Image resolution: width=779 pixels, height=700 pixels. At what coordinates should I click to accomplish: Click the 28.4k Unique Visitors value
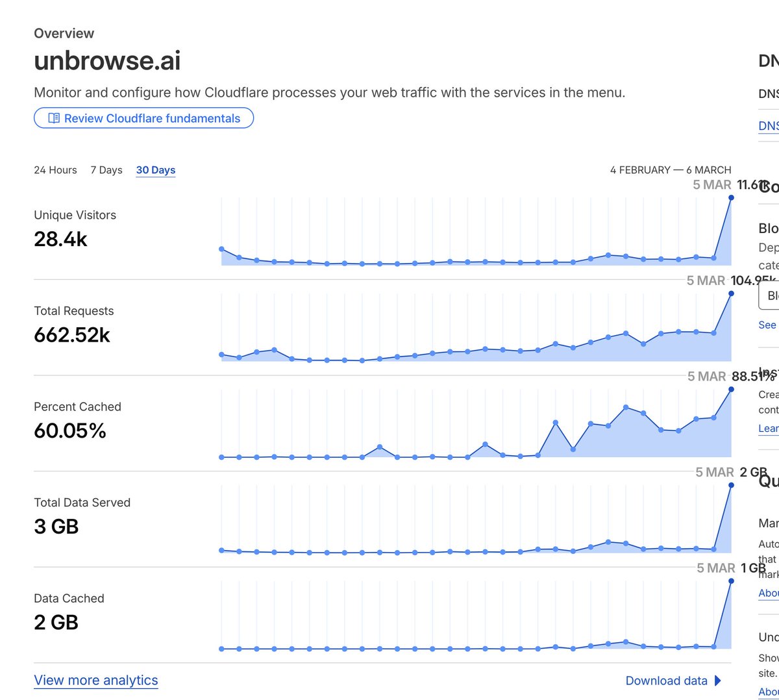pos(60,239)
